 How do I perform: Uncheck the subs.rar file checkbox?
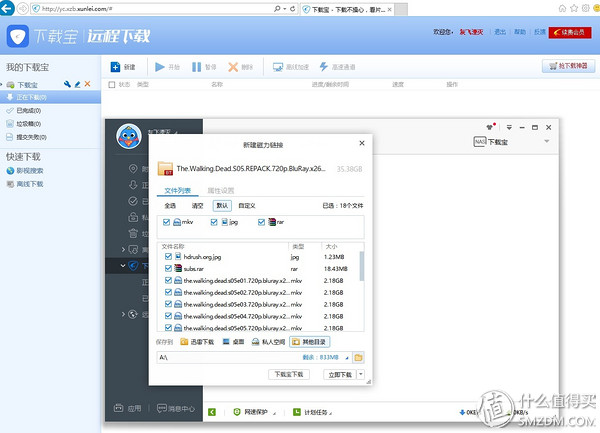(168, 268)
